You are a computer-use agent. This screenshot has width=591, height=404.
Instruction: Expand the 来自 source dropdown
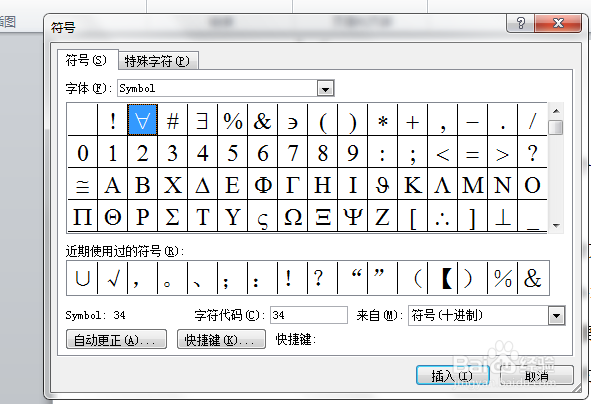[556, 316]
